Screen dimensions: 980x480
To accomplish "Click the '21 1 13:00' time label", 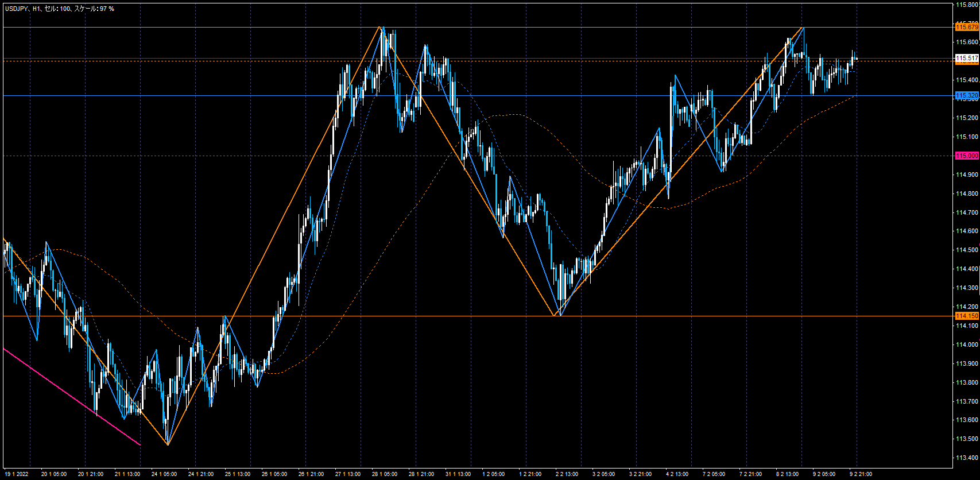I will [127, 474].
